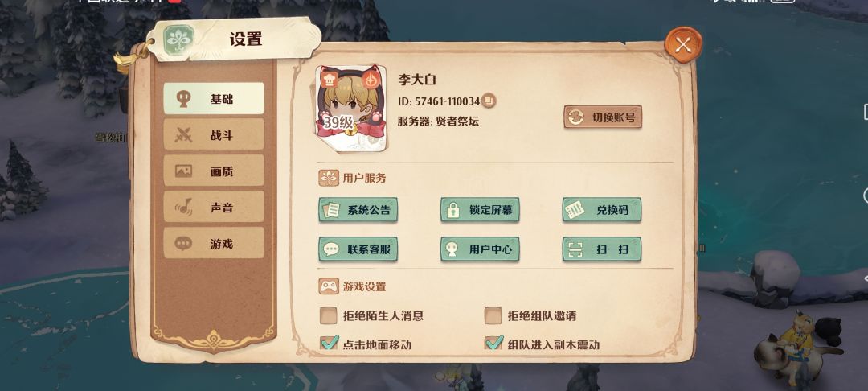868x391 pixels.
Task: Open the 兑换码 redeem code dialog
Action: click(602, 210)
